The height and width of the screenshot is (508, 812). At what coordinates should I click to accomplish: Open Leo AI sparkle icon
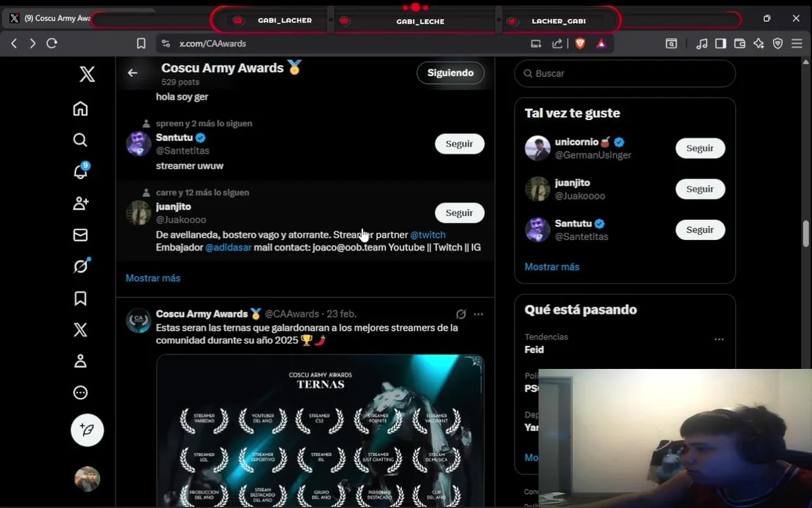coord(758,44)
